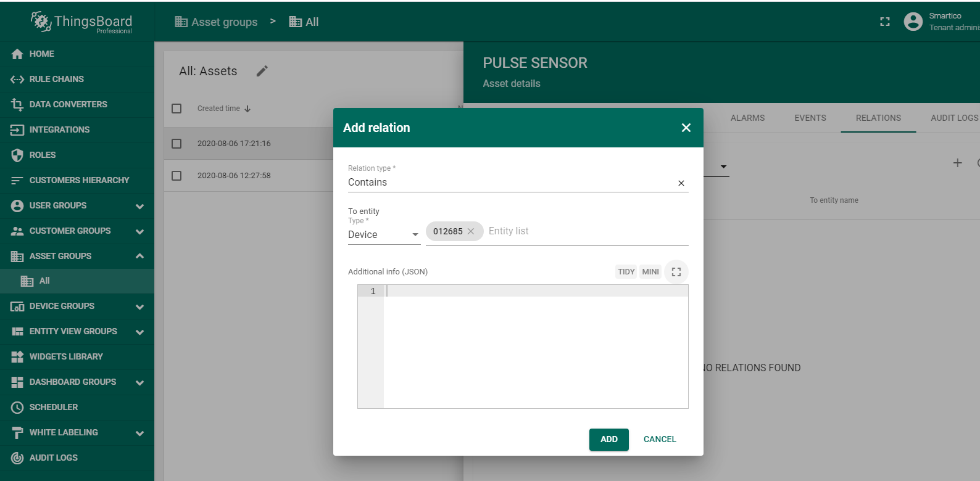Open the Alarms tab
Viewport: 980px width, 481px height.
(x=747, y=118)
